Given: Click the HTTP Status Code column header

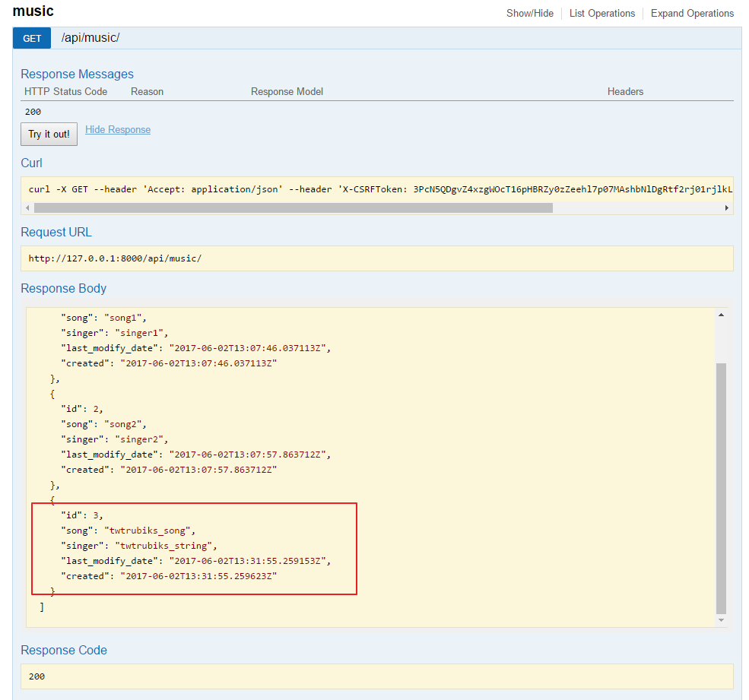Looking at the screenshot, I should [66, 92].
